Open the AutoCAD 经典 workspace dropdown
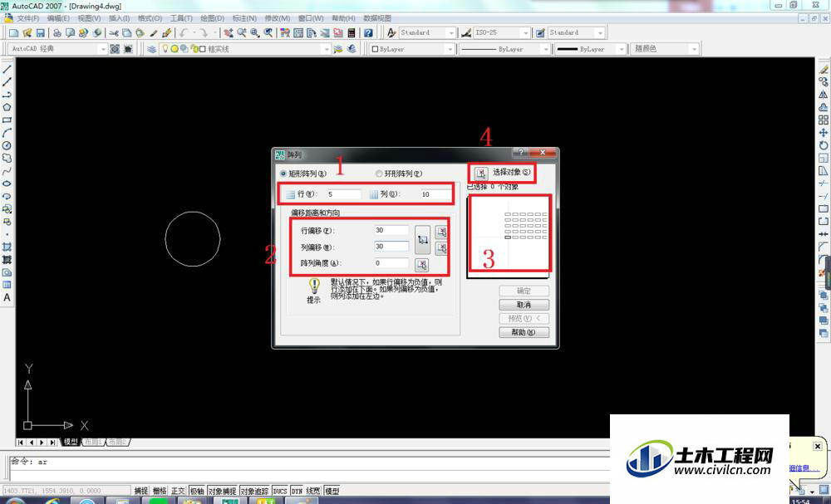Viewport: 831px width, 504px height. 103,49
